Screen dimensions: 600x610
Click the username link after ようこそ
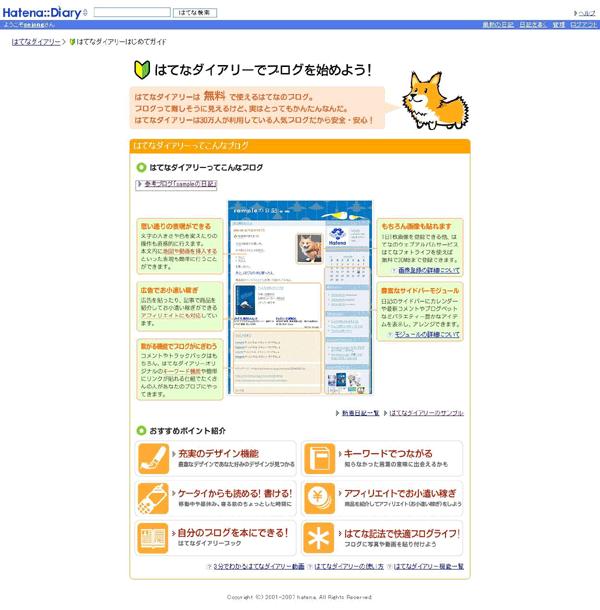(34, 25)
